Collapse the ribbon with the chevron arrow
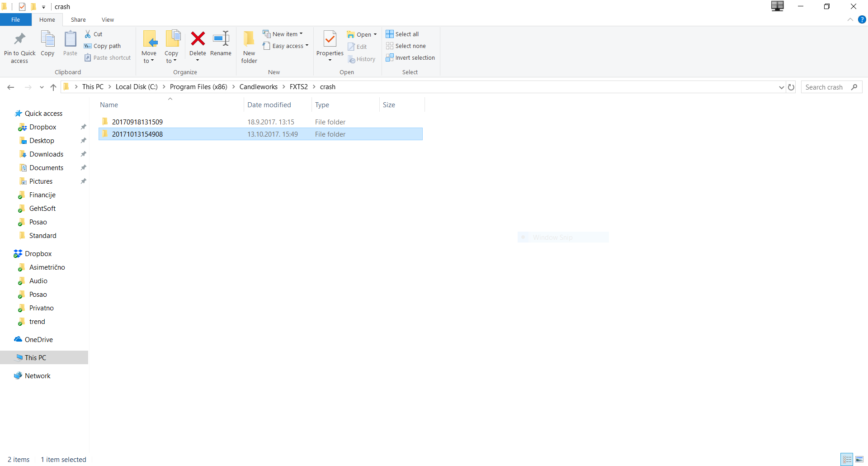The height and width of the screenshot is (466, 868). pos(850,19)
